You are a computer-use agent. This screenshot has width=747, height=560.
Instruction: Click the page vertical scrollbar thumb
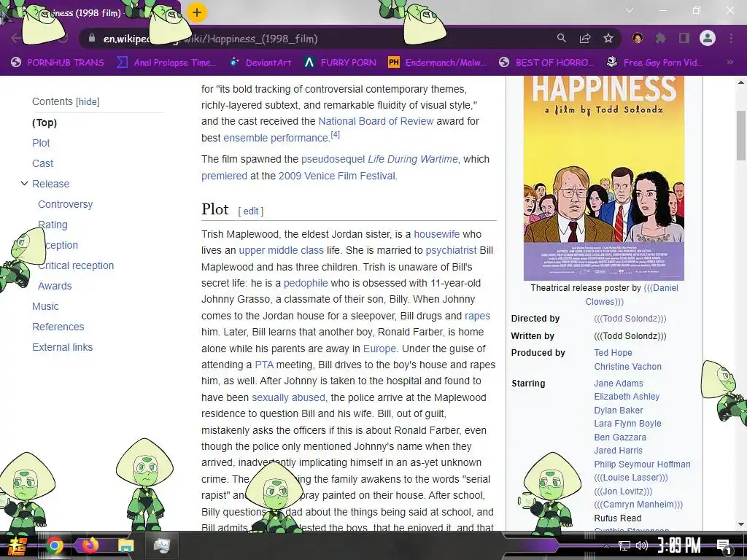(x=741, y=135)
